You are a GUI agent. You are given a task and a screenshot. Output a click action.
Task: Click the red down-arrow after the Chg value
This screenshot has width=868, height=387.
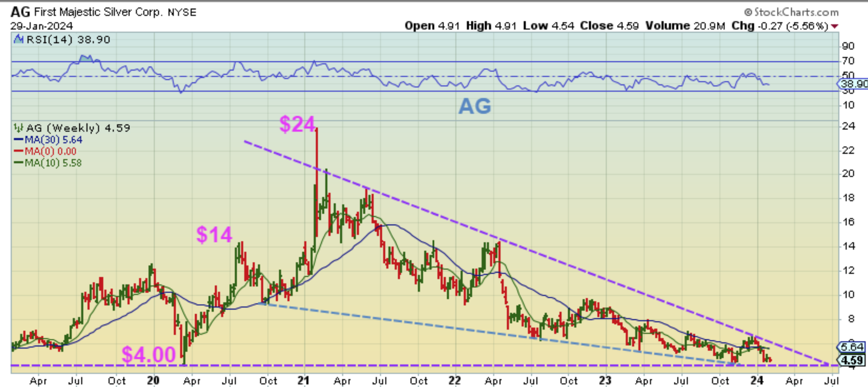835,26
